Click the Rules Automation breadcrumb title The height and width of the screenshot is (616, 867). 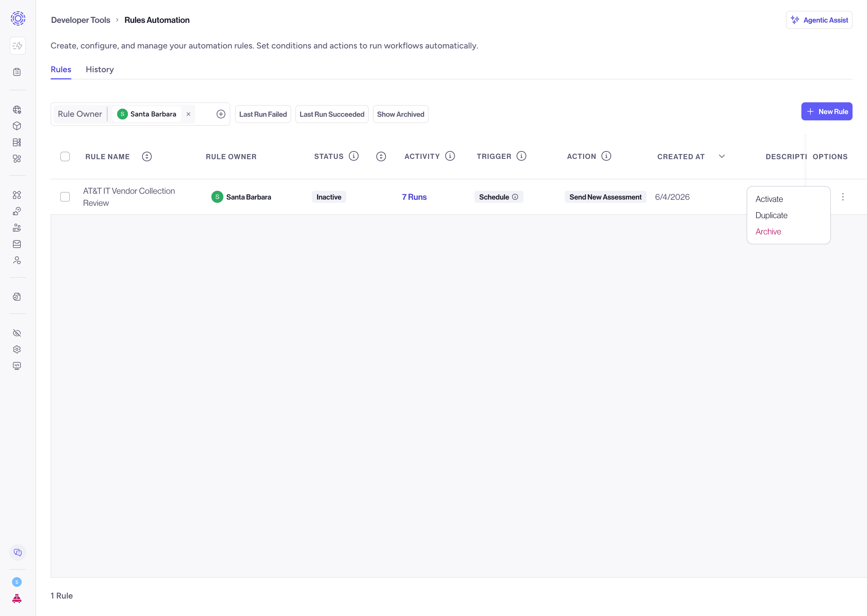click(157, 20)
